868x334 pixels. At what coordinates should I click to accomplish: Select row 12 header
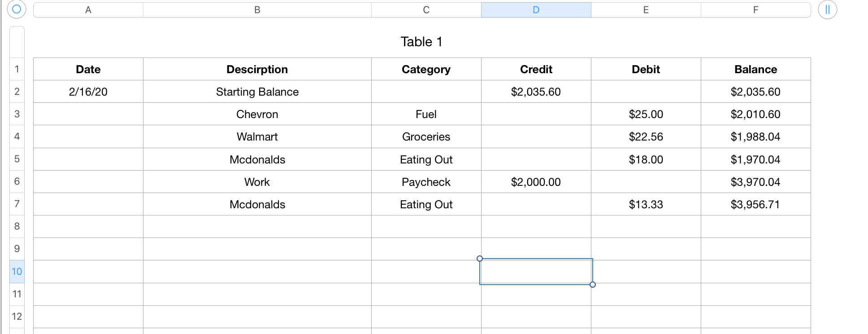tap(17, 316)
